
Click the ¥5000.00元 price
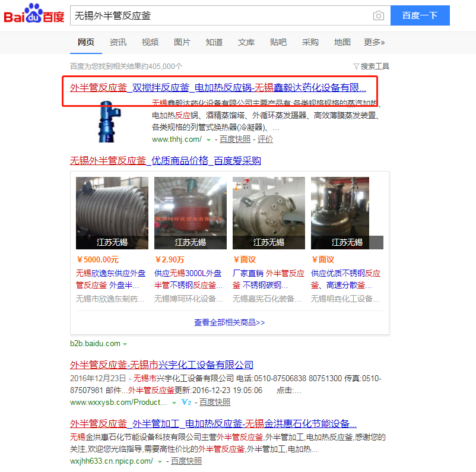(97, 259)
